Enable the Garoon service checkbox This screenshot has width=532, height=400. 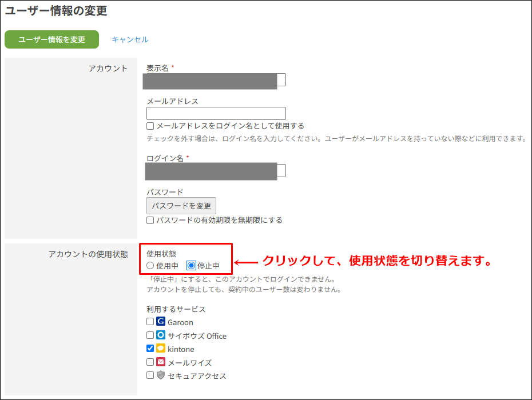[150, 322]
